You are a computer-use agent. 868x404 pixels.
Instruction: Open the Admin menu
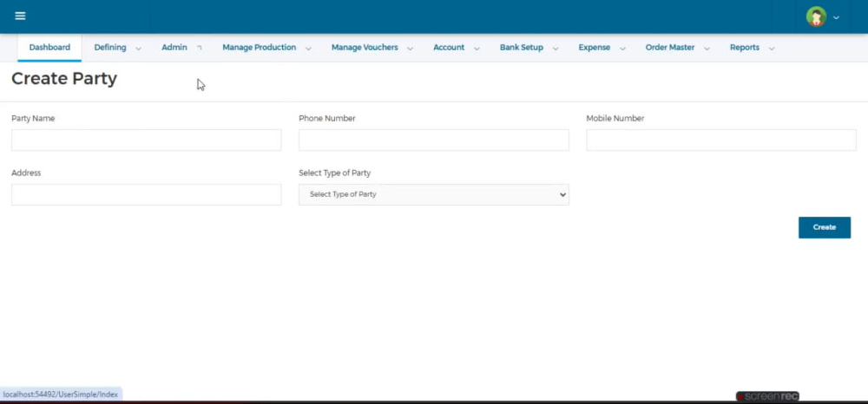pos(174,48)
